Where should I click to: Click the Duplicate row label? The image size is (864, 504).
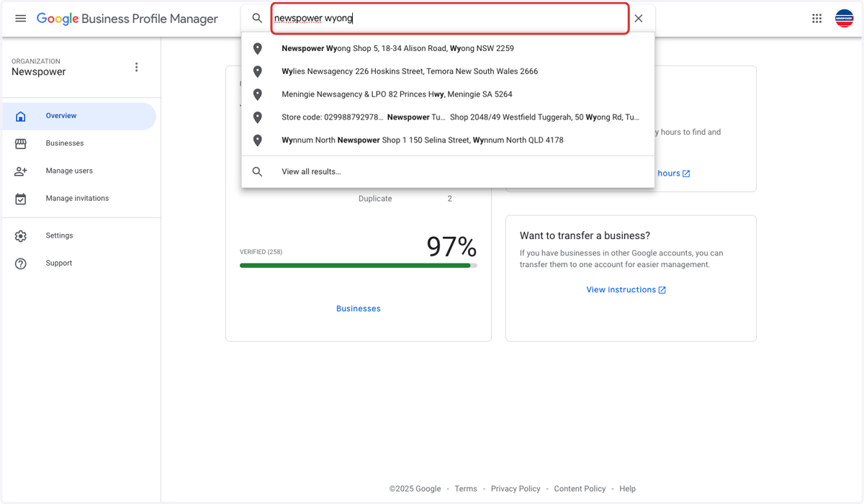click(375, 199)
